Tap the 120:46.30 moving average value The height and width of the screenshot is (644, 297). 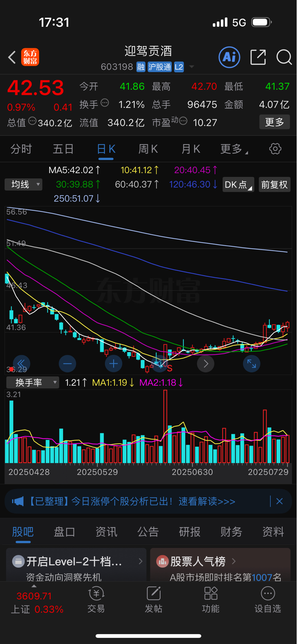(x=193, y=184)
